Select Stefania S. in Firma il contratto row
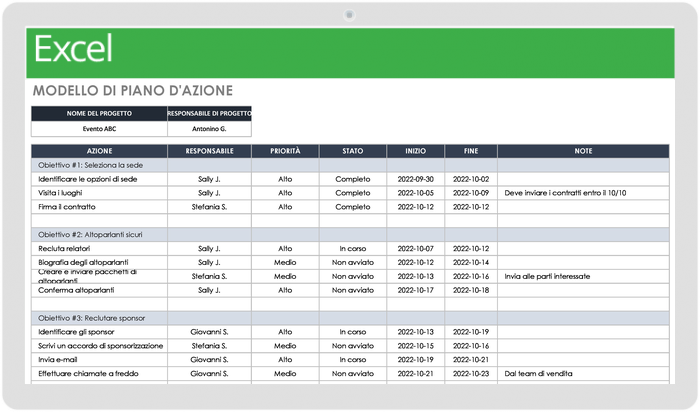This screenshot has height=412, width=700. pyautogui.click(x=209, y=207)
